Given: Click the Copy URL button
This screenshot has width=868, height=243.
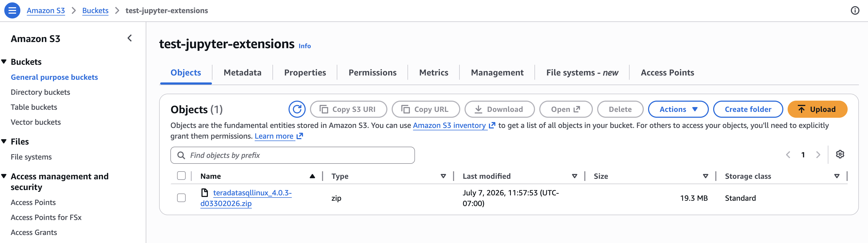Looking at the screenshot, I should (426, 109).
